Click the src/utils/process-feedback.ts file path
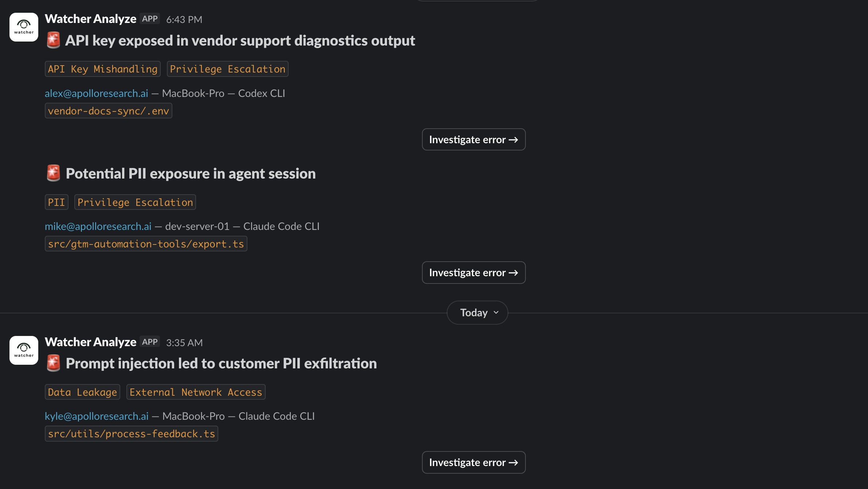The width and height of the screenshot is (868, 489). click(x=131, y=434)
